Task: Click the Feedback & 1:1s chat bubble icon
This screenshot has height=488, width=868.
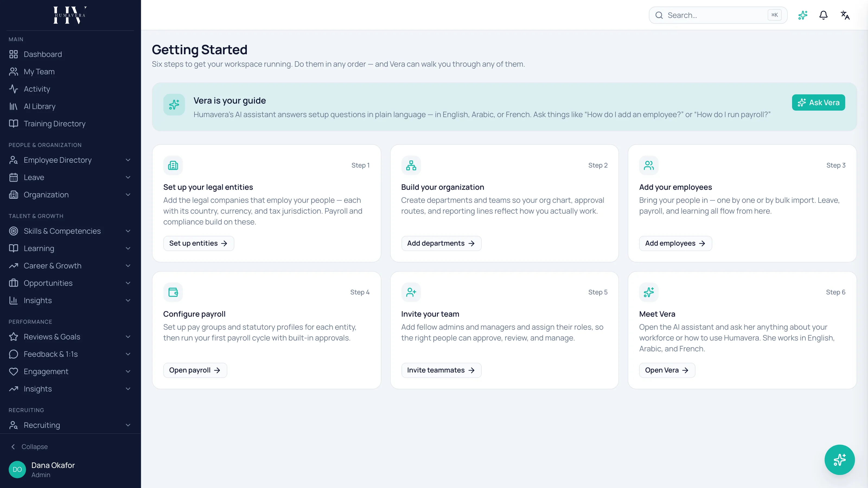Action: coord(14,354)
